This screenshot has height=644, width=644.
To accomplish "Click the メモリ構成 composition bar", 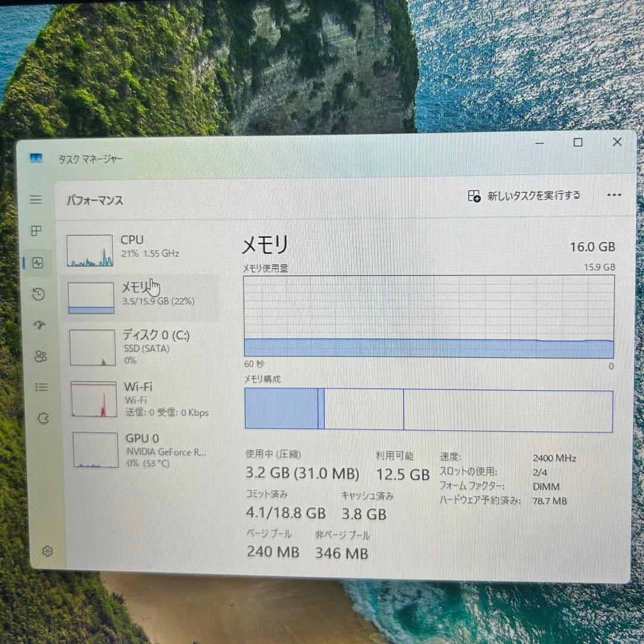I will (x=428, y=410).
